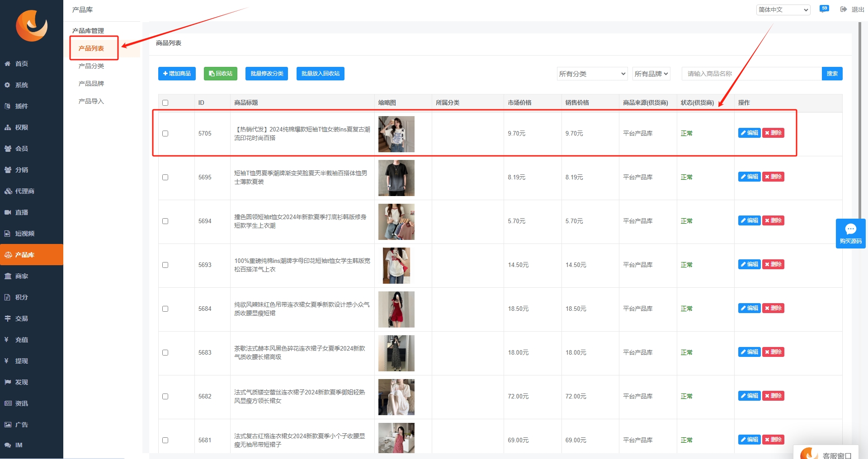
Task: Check the box for product ID 5705
Action: coord(165,133)
